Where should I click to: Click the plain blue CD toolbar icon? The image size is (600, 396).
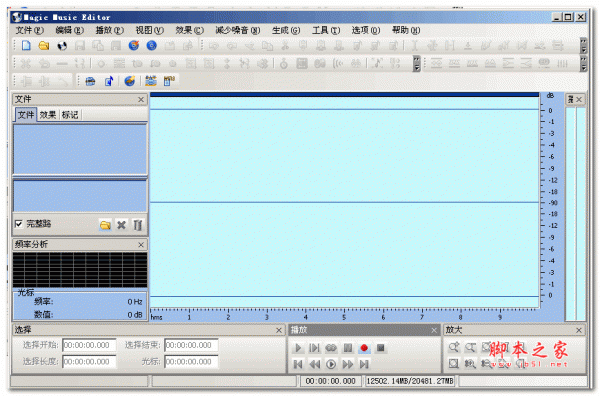(x=152, y=46)
